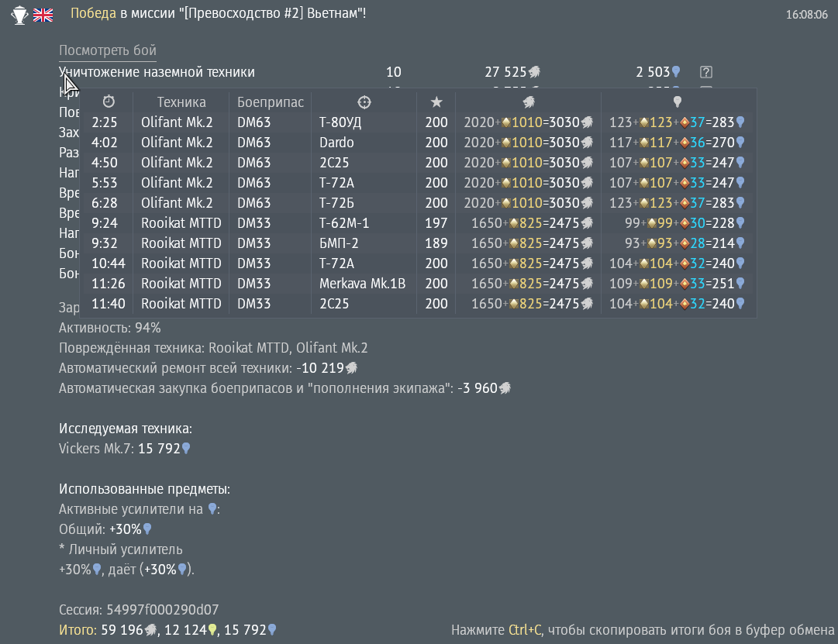The image size is (838, 644).
Task: Click the 'Техника' column header
Action: pyautogui.click(x=181, y=102)
